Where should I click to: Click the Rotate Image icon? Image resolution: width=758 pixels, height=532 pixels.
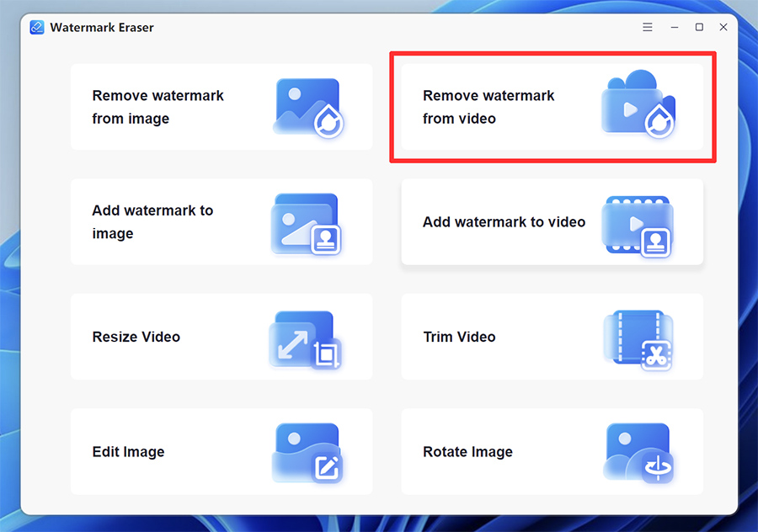click(638, 453)
